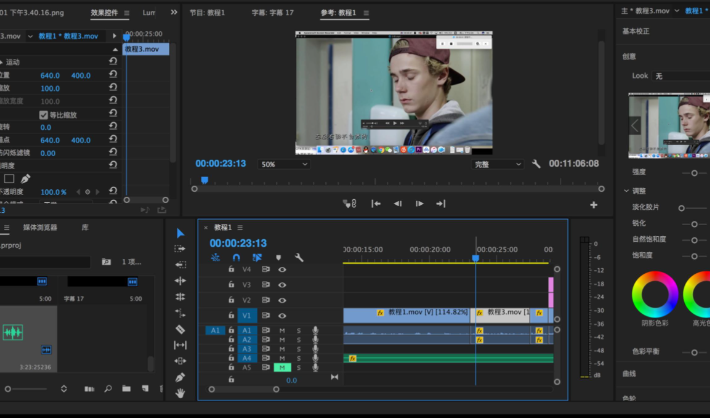Open the 50% zoom level dropdown
710x418 pixels.
coord(284,164)
